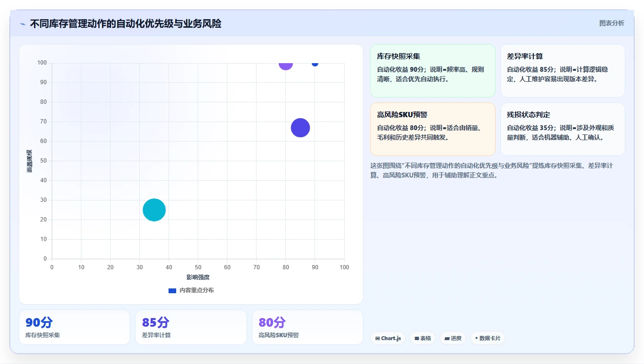Click the 80分 stat card

pyautogui.click(x=307, y=327)
